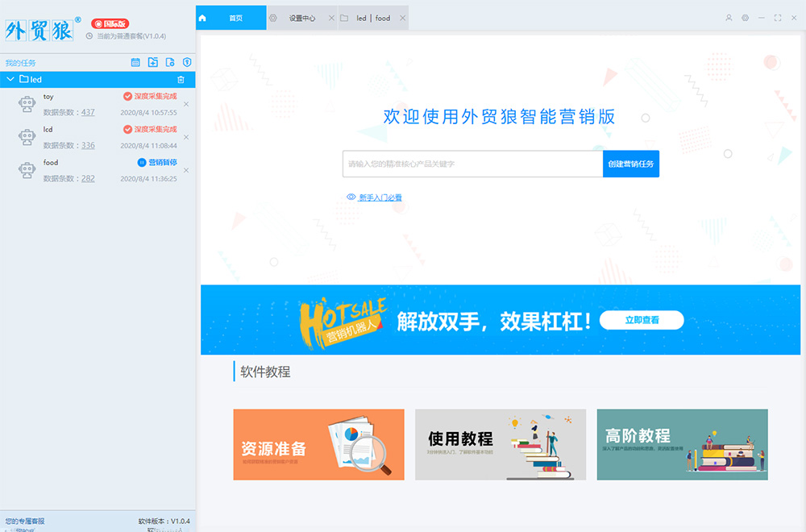Open the calendar icon beside 我的任务

point(135,62)
